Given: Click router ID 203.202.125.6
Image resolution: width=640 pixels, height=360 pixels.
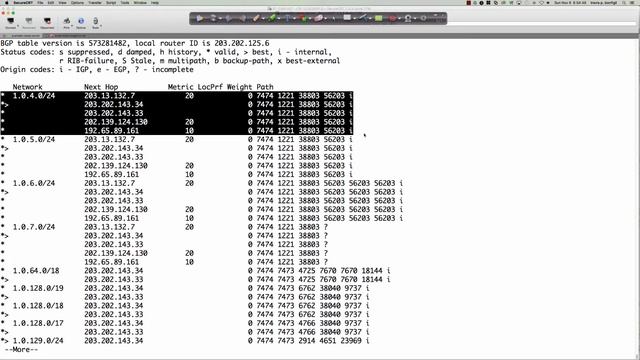Looking at the screenshot, I should coord(242,43).
